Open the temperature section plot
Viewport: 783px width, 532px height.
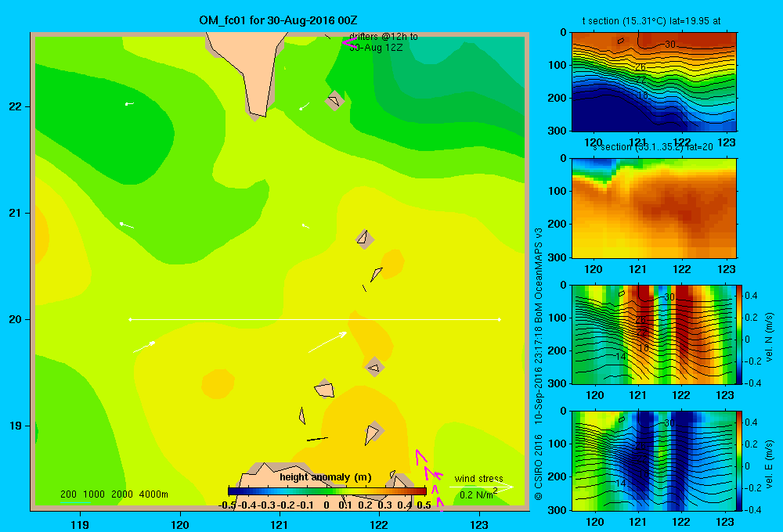click(x=654, y=82)
